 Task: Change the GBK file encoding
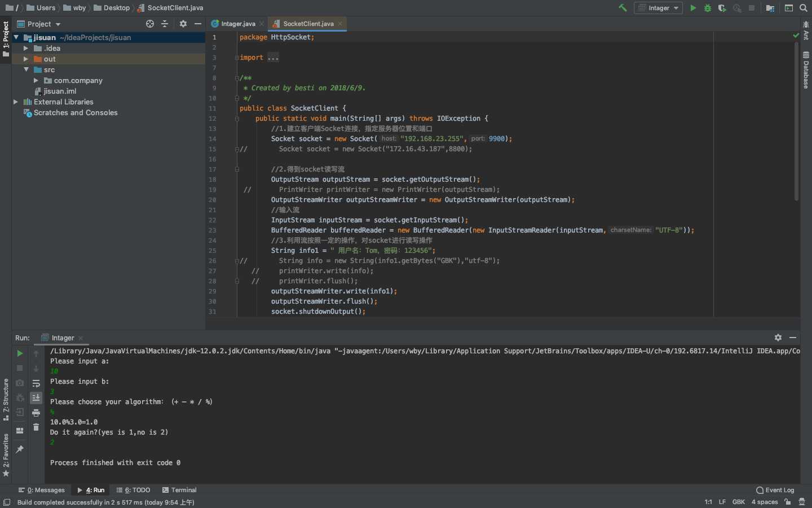tap(739, 502)
